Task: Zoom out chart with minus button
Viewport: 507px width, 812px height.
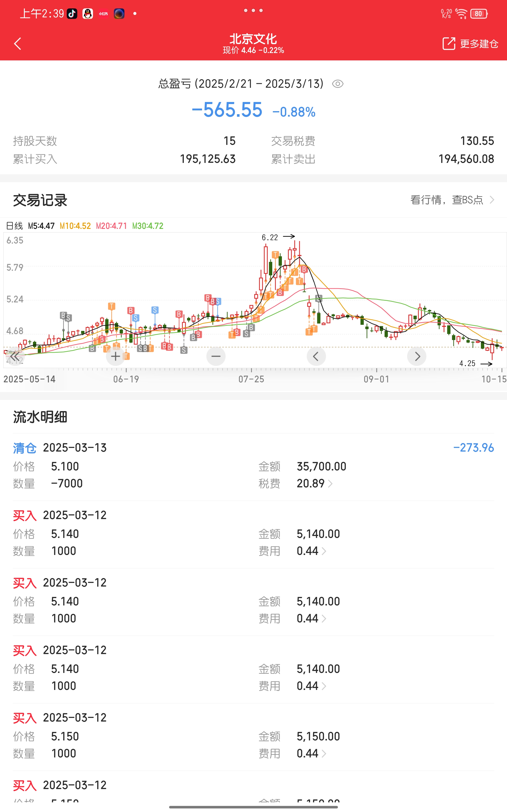Action: pos(216,356)
